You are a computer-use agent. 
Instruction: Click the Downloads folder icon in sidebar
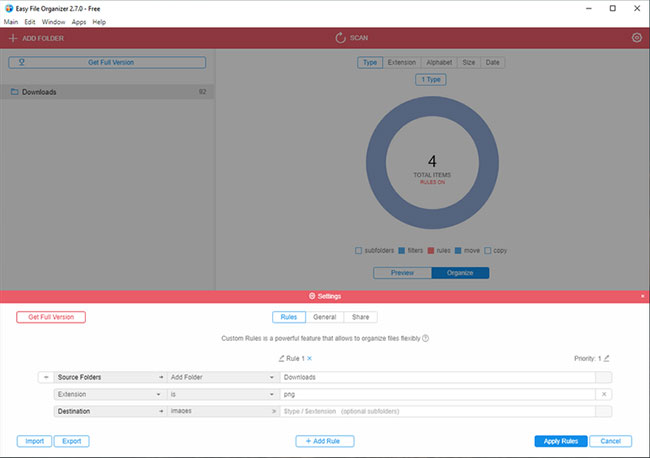coord(15,92)
